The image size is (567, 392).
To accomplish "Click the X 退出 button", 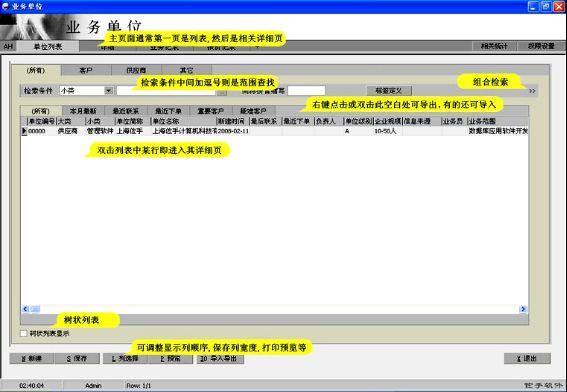I will (527, 358).
